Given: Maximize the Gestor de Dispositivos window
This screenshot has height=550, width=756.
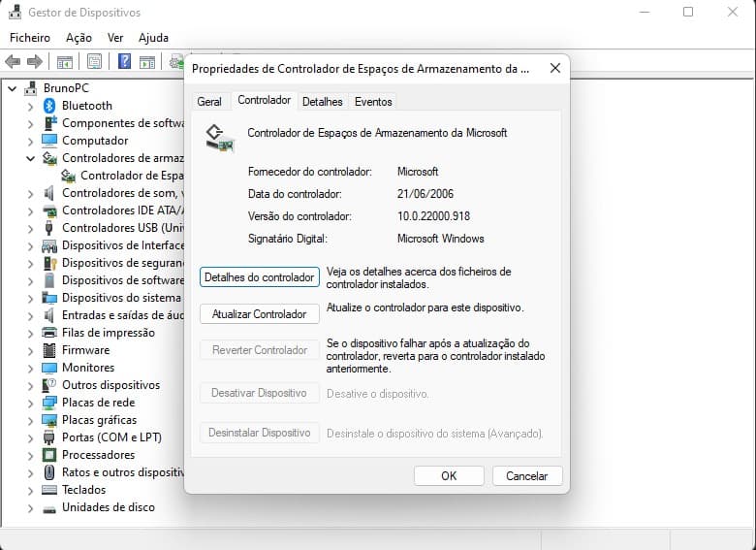Looking at the screenshot, I should coord(688,12).
